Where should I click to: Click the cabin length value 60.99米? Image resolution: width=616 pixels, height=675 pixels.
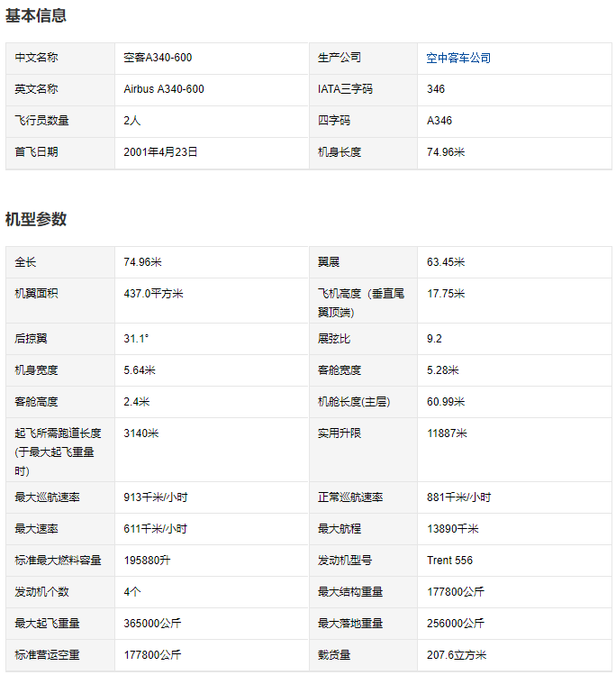(446, 402)
